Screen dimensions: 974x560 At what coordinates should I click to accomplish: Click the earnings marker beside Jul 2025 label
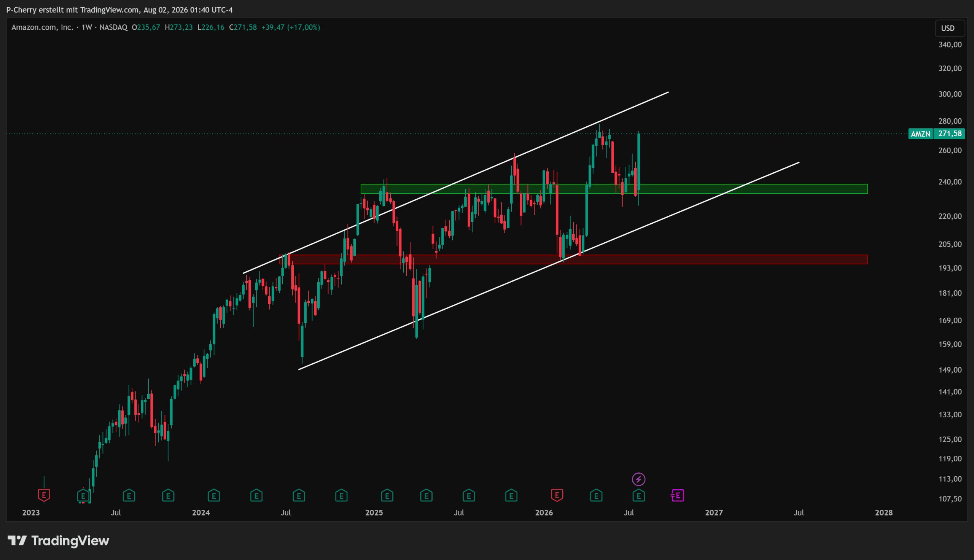pyautogui.click(x=469, y=495)
